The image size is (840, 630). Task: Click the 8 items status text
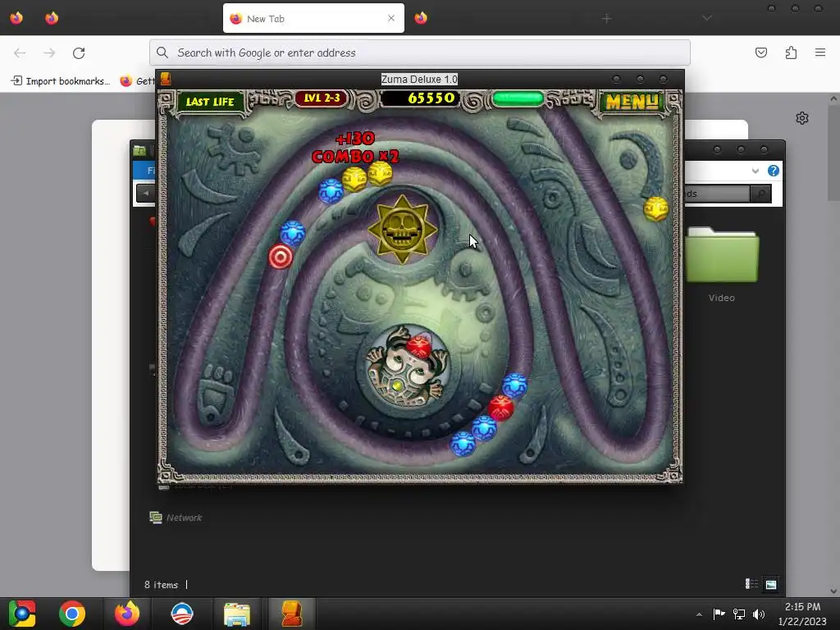point(161,584)
